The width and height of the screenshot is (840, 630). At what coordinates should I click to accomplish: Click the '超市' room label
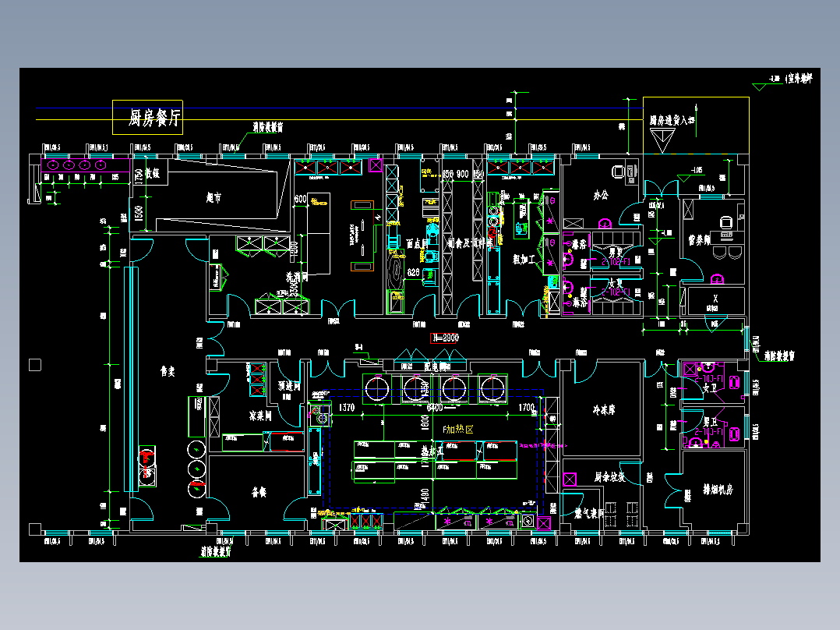click(x=214, y=198)
